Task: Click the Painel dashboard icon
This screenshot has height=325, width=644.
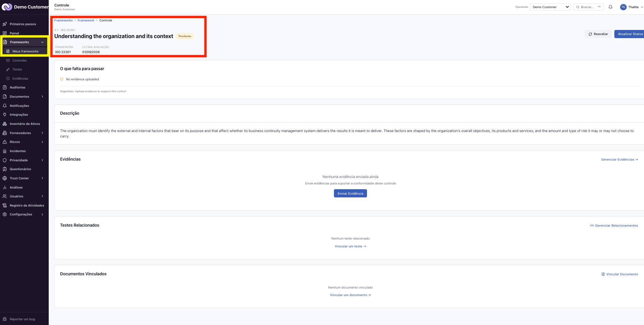Action: point(5,33)
